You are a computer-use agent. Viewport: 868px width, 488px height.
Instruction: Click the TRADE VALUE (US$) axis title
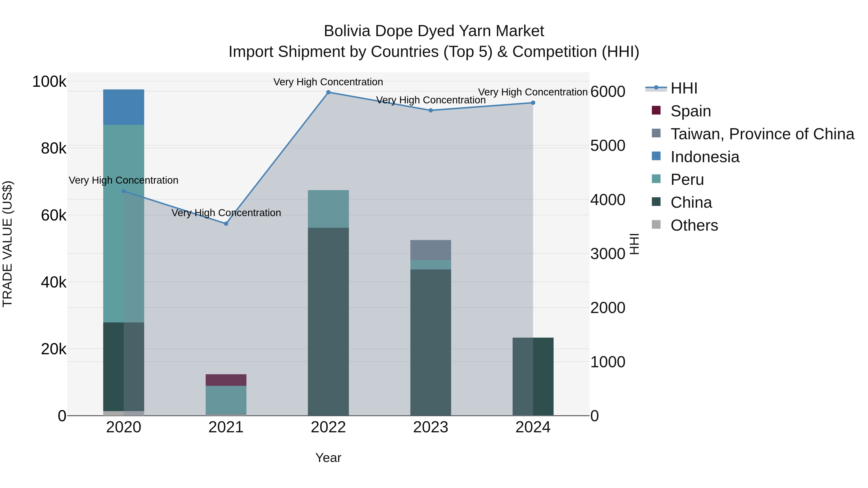point(7,244)
